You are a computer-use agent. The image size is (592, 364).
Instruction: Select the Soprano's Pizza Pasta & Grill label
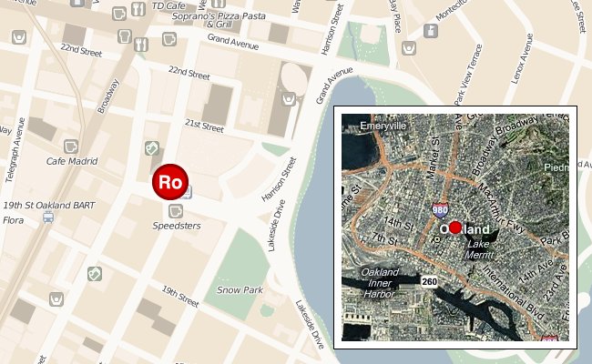tap(219, 20)
